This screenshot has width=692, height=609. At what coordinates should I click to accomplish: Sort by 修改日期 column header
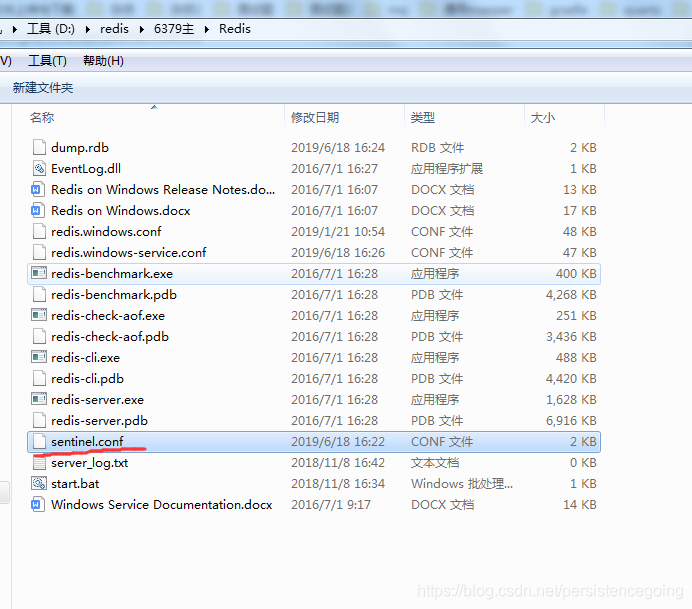pyautogui.click(x=315, y=117)
